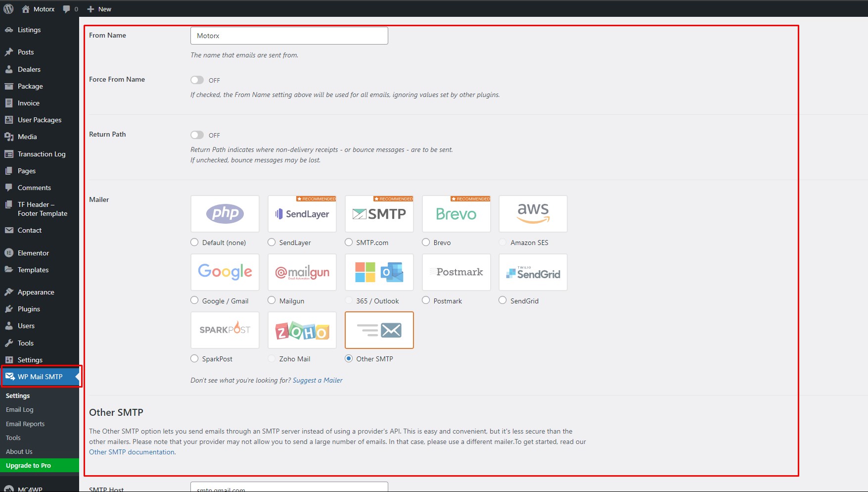Open the Comments menu item
The width and height of the screenshot is (868, 492).
point(40,188)
